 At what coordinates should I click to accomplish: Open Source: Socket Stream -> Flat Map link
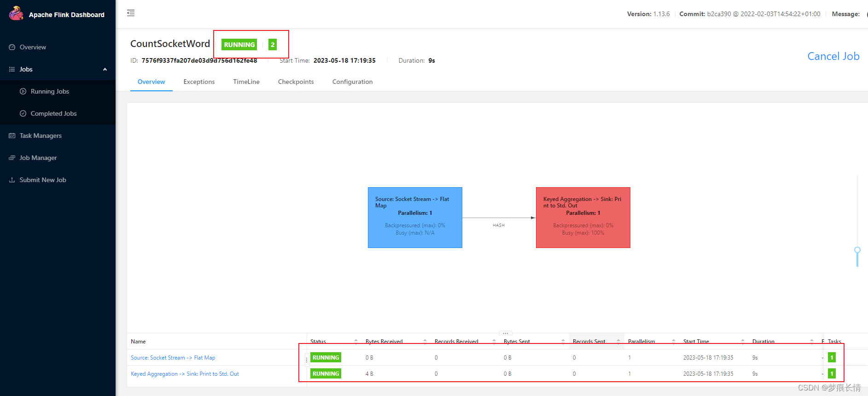point(173,358)
